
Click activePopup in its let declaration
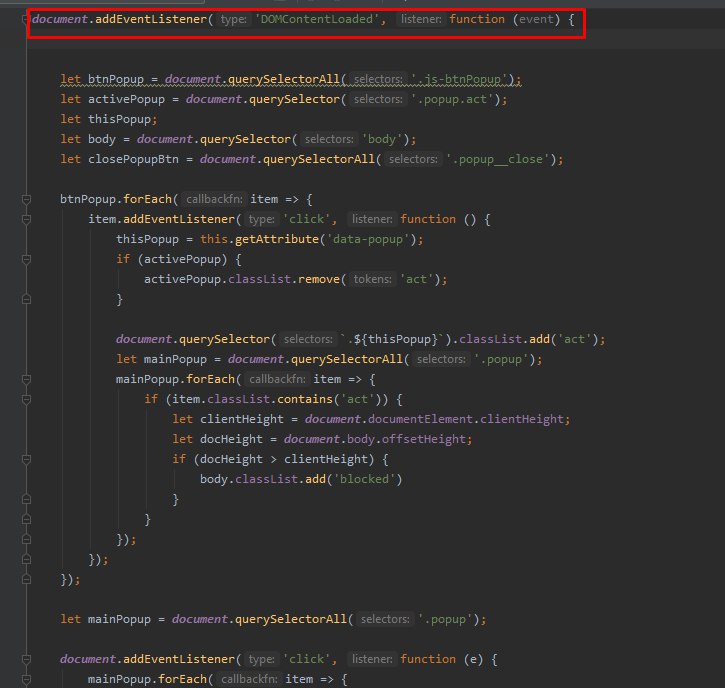point(126,99)
